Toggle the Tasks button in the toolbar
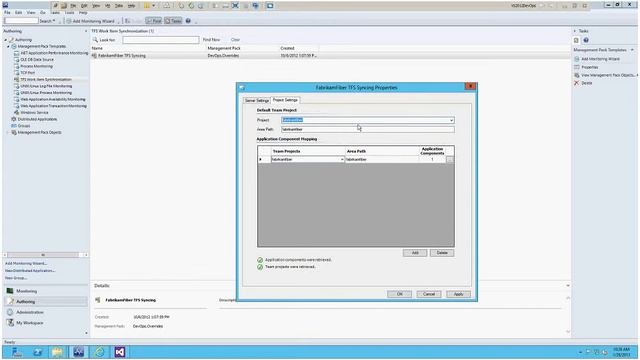 [173, 21]
